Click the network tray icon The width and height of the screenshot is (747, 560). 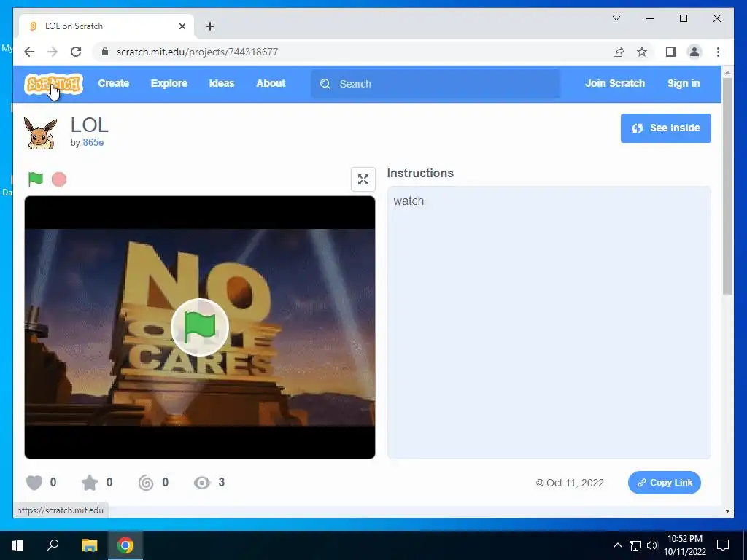pos(635,545)
